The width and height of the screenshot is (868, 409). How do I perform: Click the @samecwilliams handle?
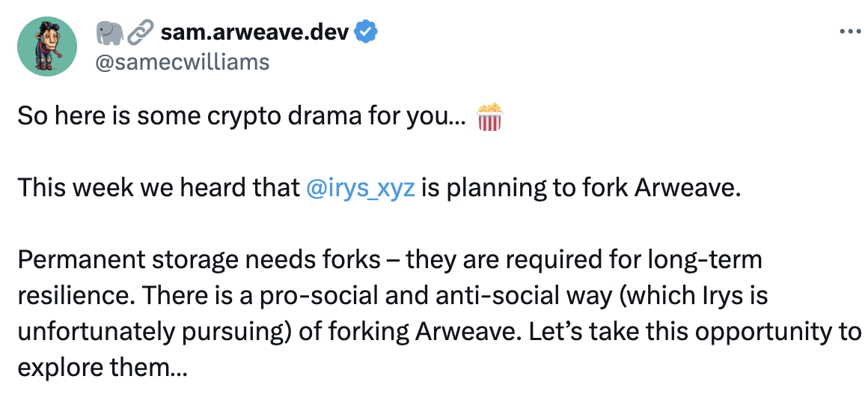pos(183,61)
